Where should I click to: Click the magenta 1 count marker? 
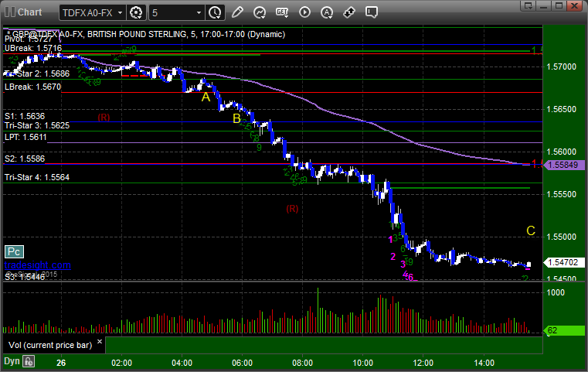tap(390, 239)
